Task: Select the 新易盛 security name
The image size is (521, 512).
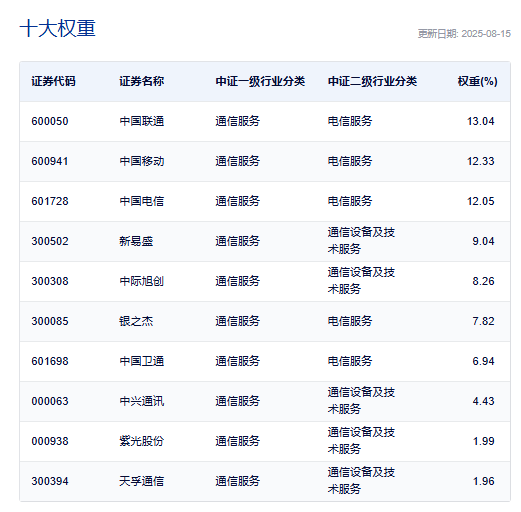Action: click(136, 241)
